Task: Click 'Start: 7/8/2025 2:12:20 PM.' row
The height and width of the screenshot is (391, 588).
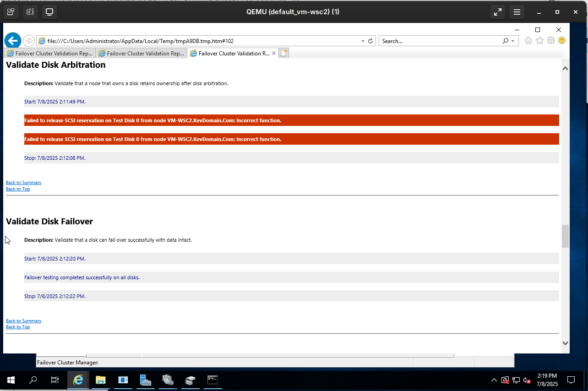Action: point(292,259)
